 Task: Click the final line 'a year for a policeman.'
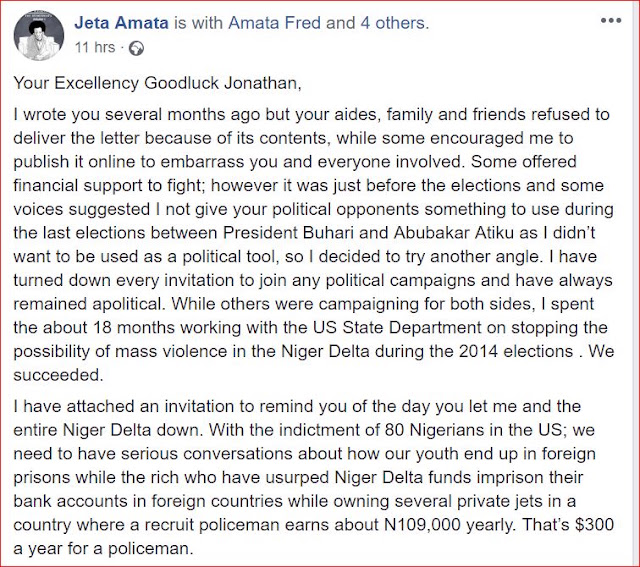[x=103, y=549]
